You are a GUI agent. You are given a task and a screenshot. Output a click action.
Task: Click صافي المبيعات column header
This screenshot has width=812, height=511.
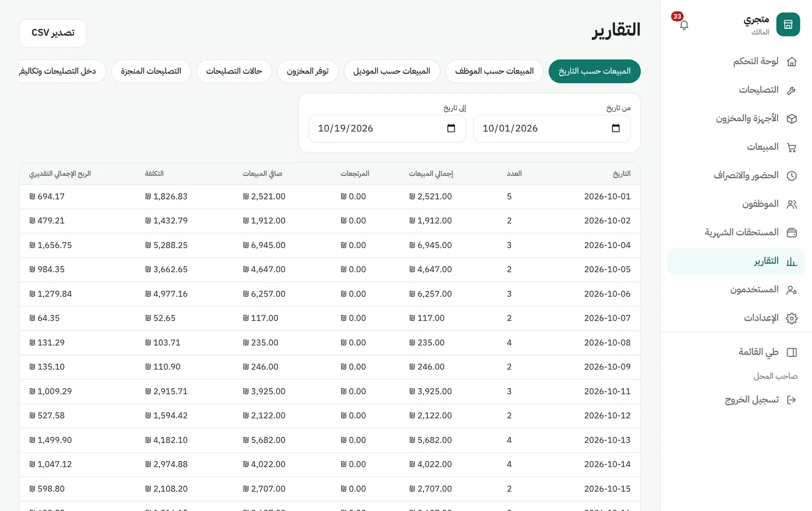click(x=262, y=174)
